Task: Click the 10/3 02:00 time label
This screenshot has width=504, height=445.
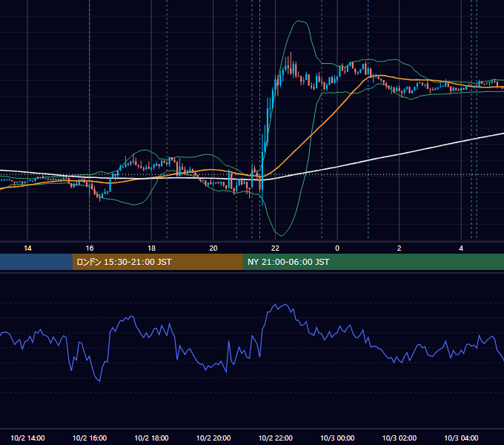Action: (x=399, y=438)
